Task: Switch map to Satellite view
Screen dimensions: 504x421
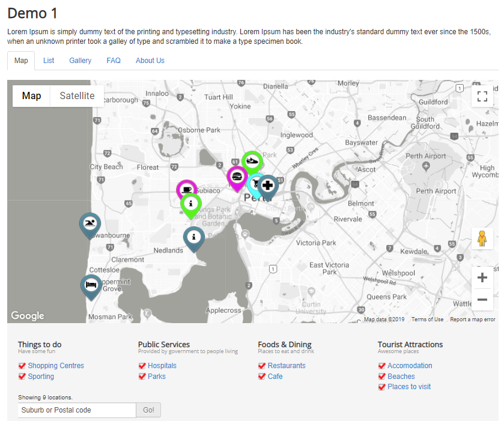Action: coord(77,95)
